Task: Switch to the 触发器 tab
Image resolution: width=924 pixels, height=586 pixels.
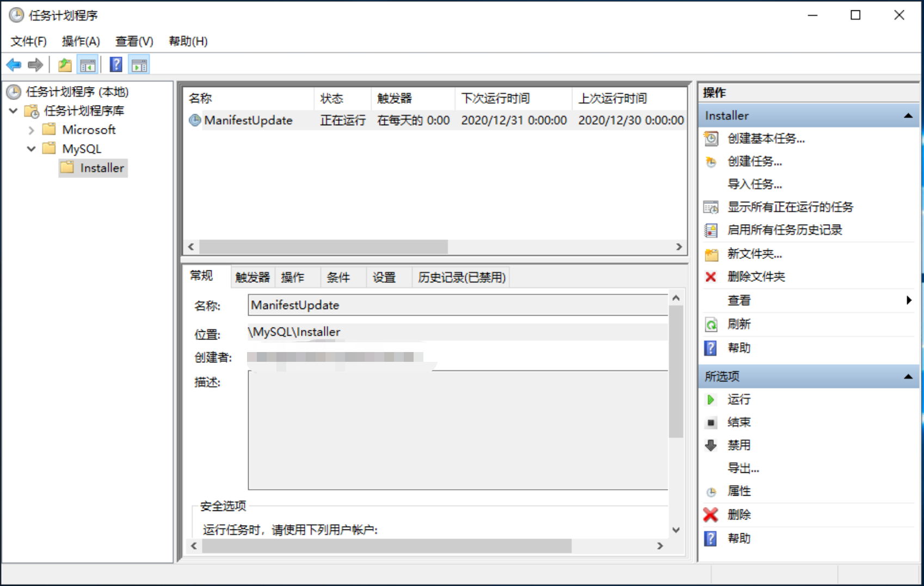Action: coord(251,277)
